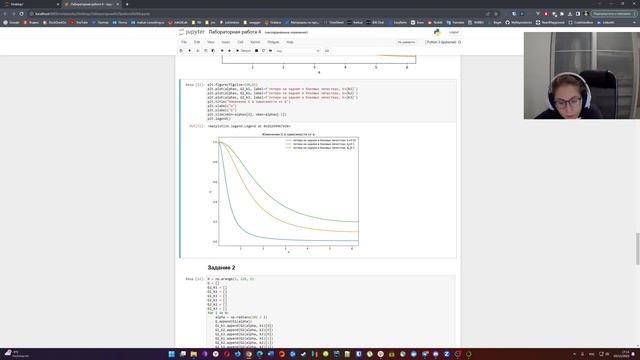640x360 pixels.
Task: Open a new browser tab
Action: [x=127, y=4]
